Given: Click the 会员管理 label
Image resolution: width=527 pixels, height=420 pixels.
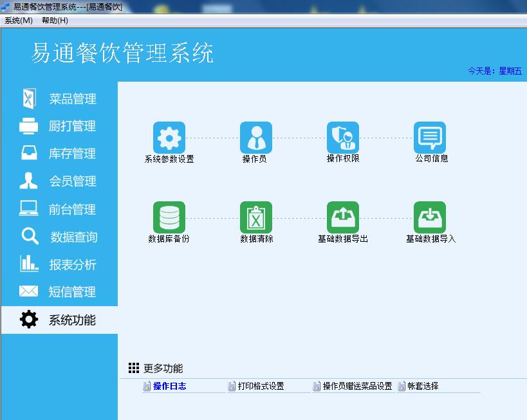Looking at the screenshot, I should [73, 181].
